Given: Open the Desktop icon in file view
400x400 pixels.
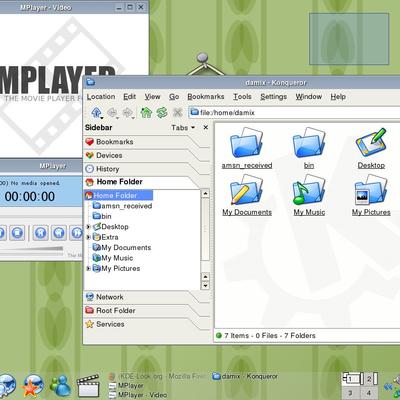Looking at the screenshot, I should point(371,142).
